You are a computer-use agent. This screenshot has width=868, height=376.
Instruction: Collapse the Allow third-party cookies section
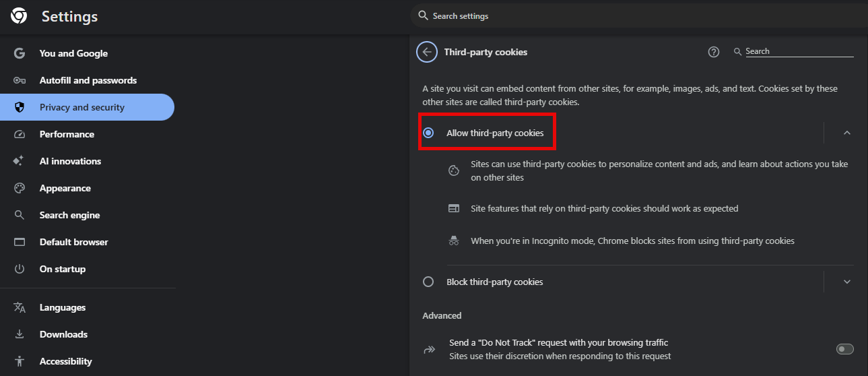[847, 133]
